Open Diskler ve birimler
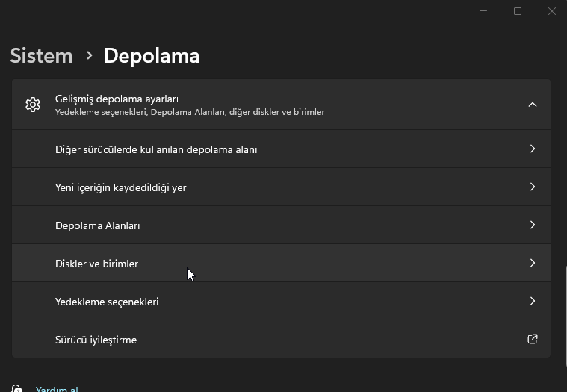This screenshot has width=567, height=392. [97, 264]
